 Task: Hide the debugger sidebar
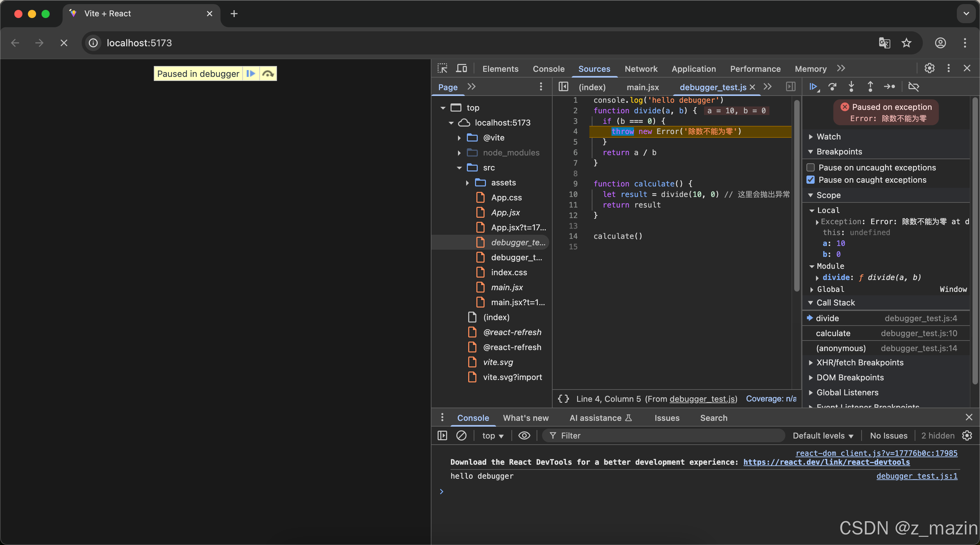[790, 87]
